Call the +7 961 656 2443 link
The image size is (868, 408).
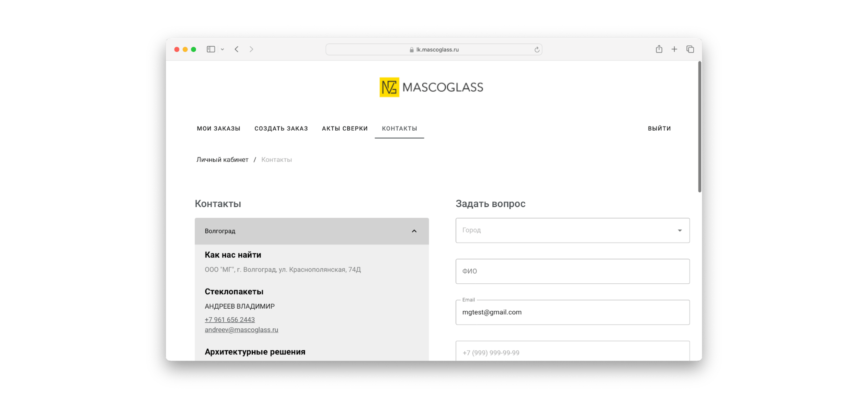(229, 319)
